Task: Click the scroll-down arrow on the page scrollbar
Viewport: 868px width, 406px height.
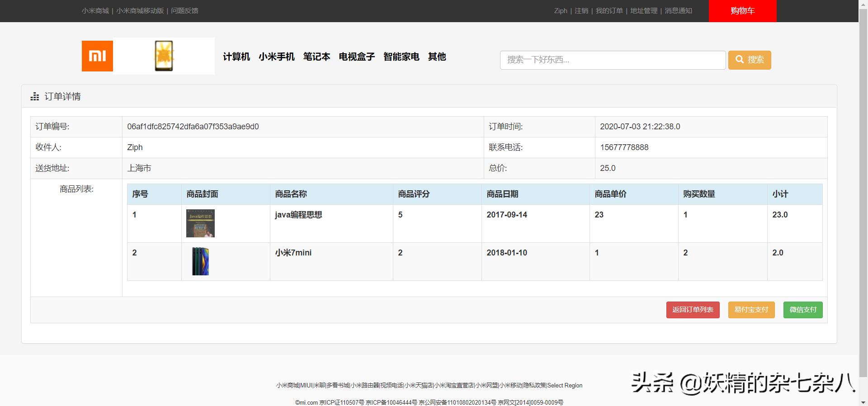Action: pyautogui.click(x=863, y=402)
